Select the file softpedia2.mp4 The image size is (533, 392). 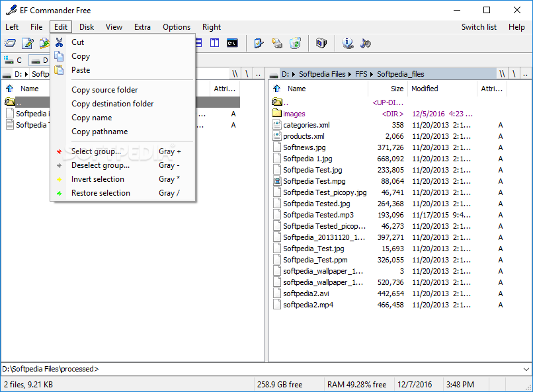308,304
